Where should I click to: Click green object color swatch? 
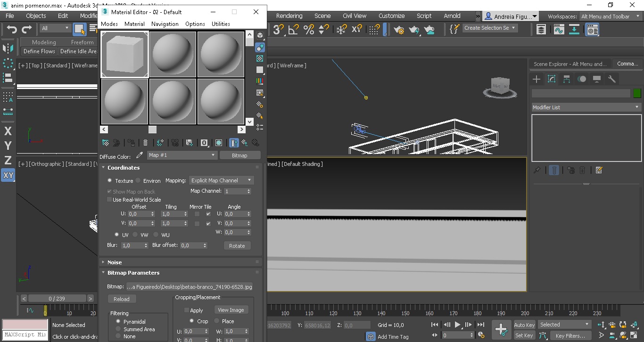(637, 93)
